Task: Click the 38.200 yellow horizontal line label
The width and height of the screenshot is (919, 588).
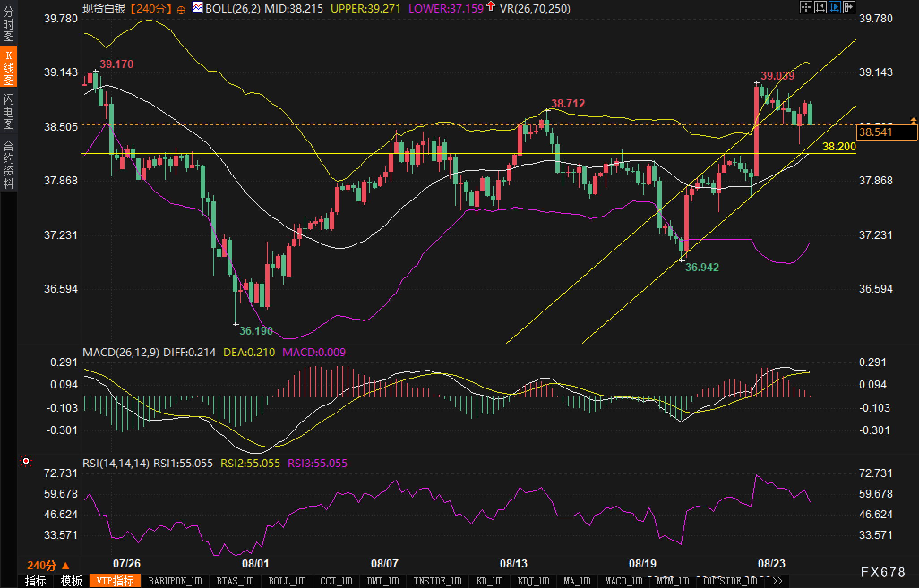Action: coord(839,146)
